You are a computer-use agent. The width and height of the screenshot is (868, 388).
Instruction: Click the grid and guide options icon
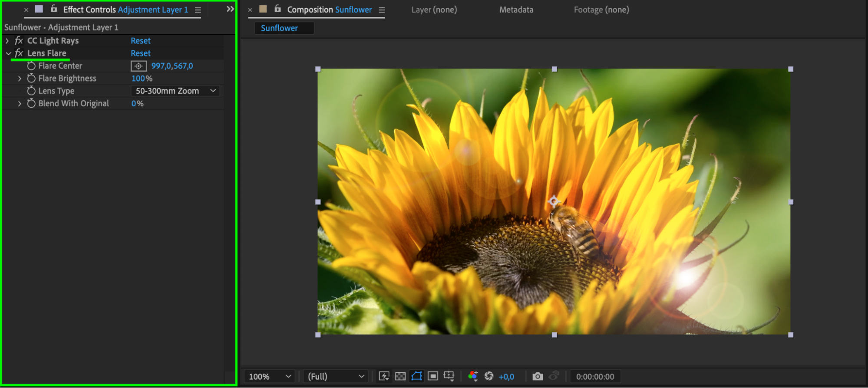point(449,376)
